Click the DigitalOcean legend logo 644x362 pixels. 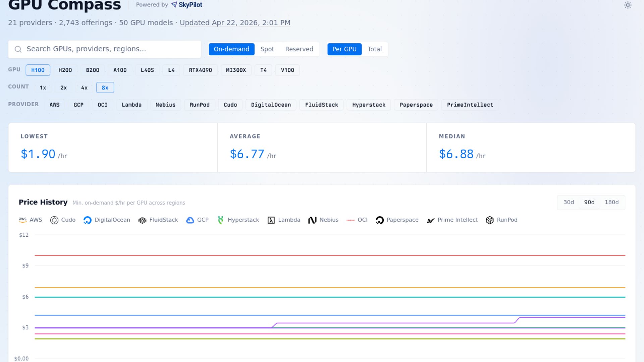click(x=88, y=220)
